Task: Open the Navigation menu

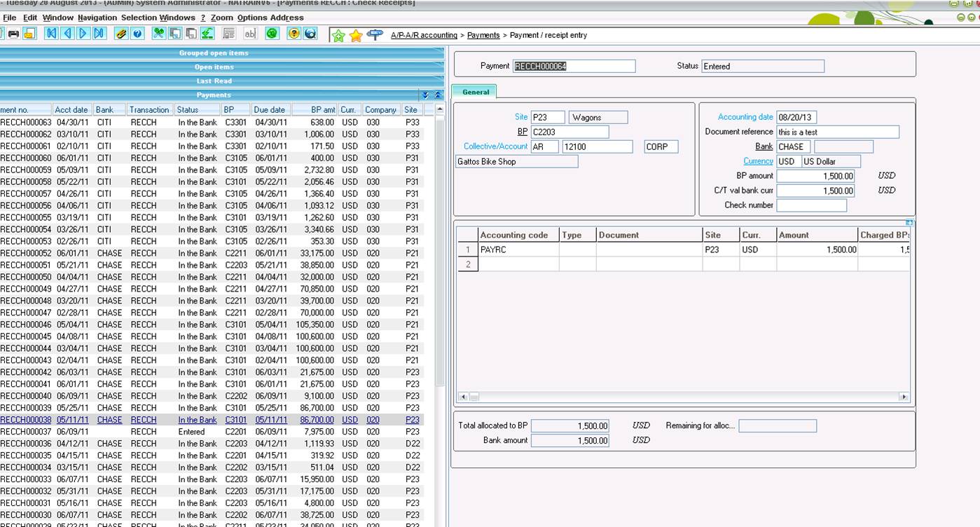Action: coord(97,18)
